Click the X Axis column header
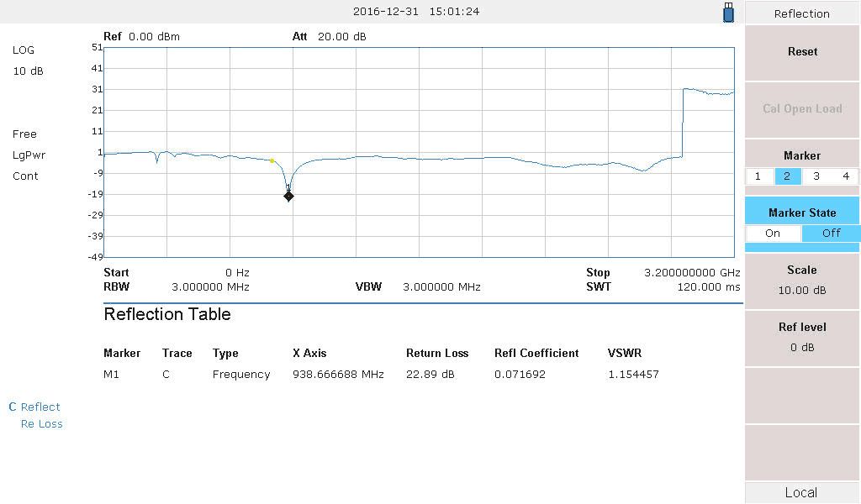This screenshot has width=861, height=504. [x=309, y=353]
